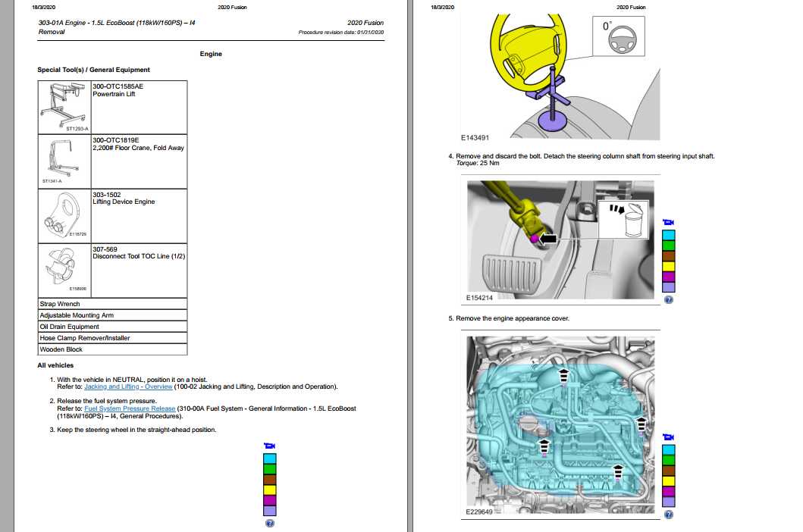This screenshot has height=532, width=803.
Task: Click 'Procedure revision date: 01/31/2020' text
Action: pos(341,33)
